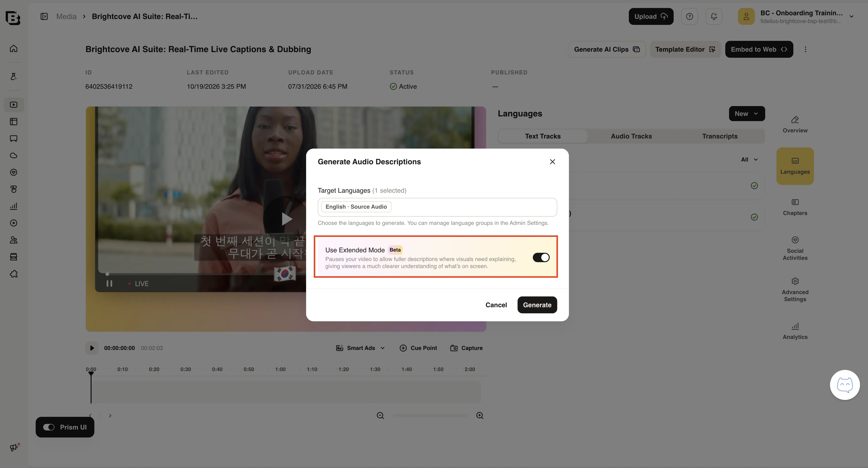This screenshot has width=868, height=468.
Task: Click the Generate button in dialog
Action: click(x=537, y=305)
